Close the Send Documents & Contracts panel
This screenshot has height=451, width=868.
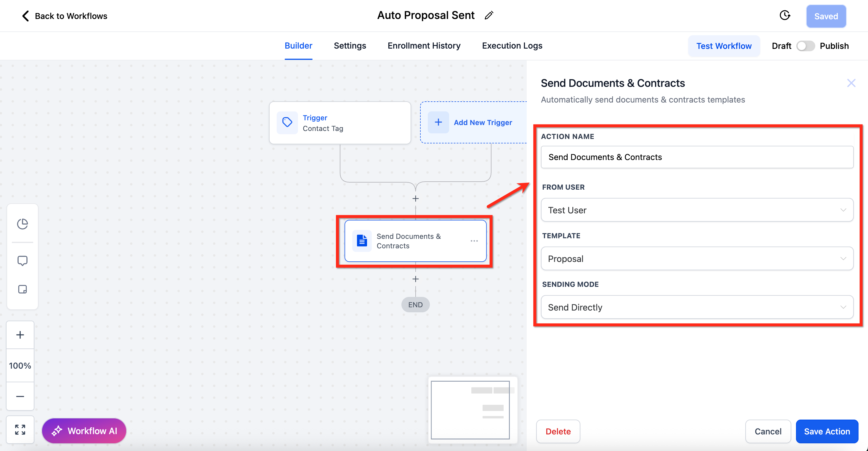point(851,83)
